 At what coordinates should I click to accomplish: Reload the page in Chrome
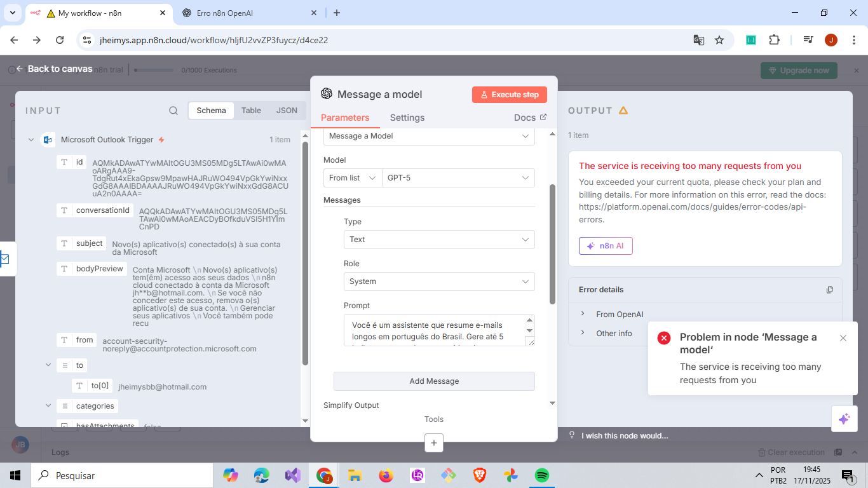(60, 40)
